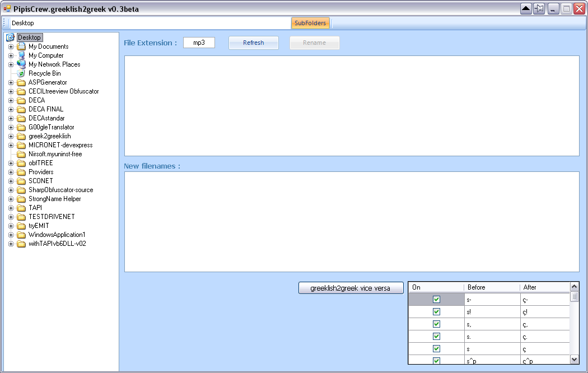This screenshot has height=373, width=588.
Task: Click the My Computer icon
Action: tap(21, 55)
